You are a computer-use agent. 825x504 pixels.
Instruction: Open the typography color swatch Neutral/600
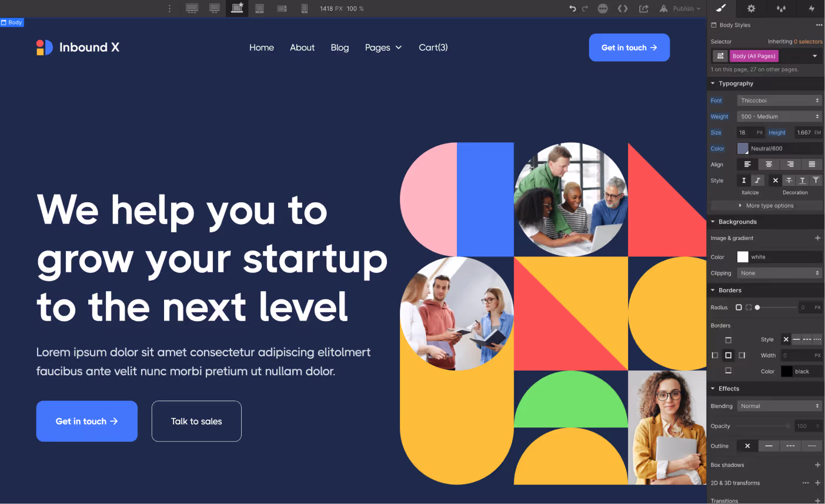pyautogui.click(x=743, y=149)
